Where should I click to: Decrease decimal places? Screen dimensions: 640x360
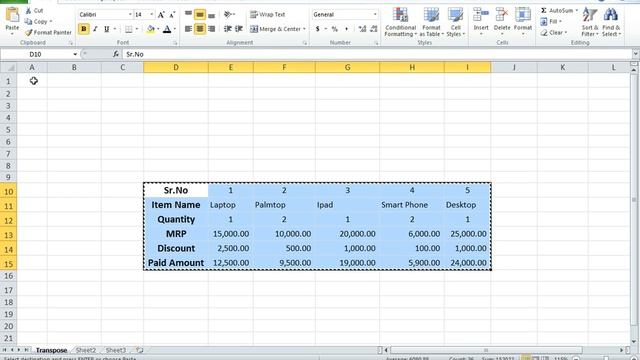point(373,29)
